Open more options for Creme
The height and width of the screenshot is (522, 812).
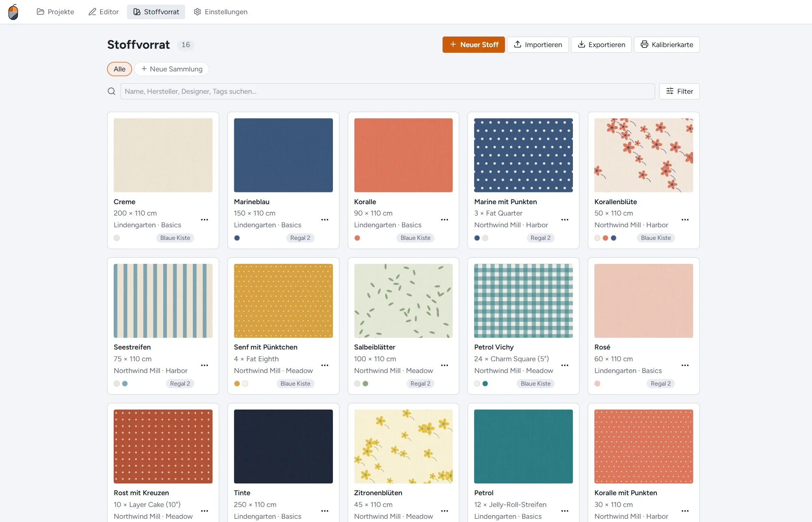[205, 220]
